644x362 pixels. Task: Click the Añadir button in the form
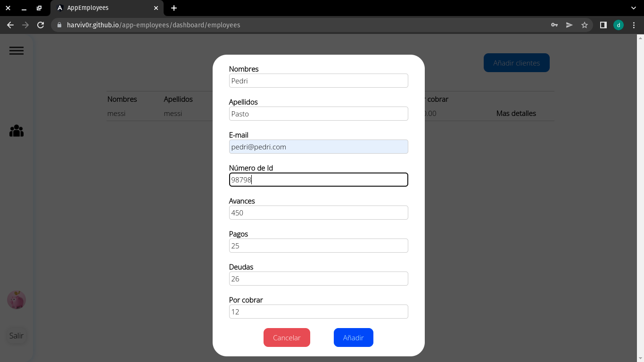[x=354, y=337]
